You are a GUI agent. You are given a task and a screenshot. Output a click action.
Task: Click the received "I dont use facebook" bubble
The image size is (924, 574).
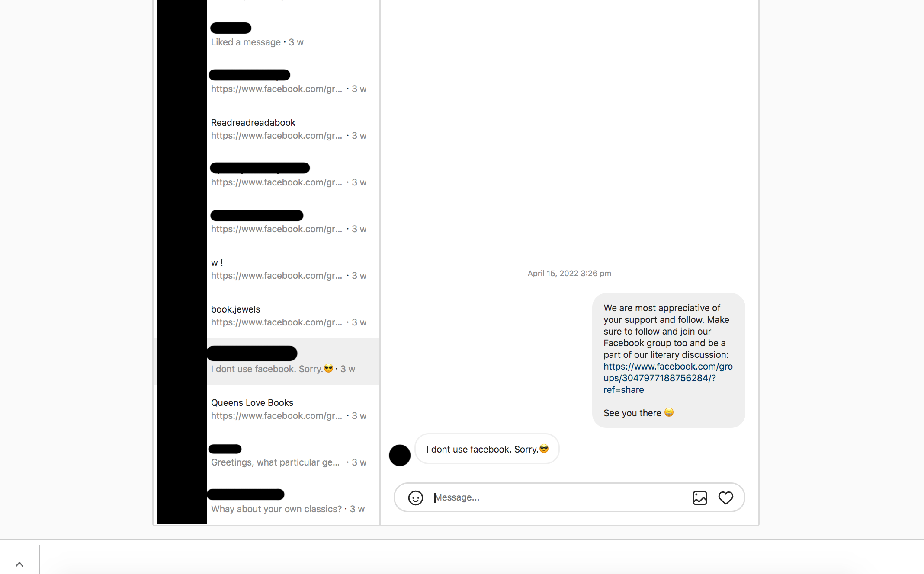pos(487,449)
